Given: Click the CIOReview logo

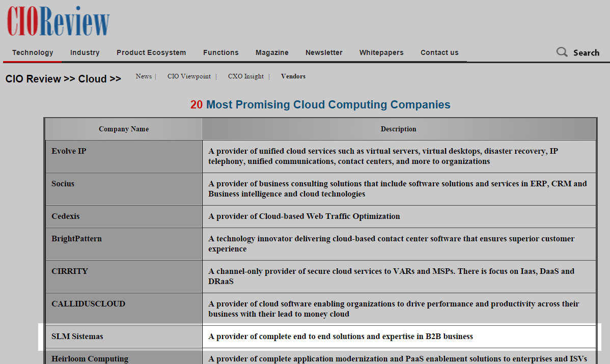Looking at the screenshot, I should tap(59, 21).
